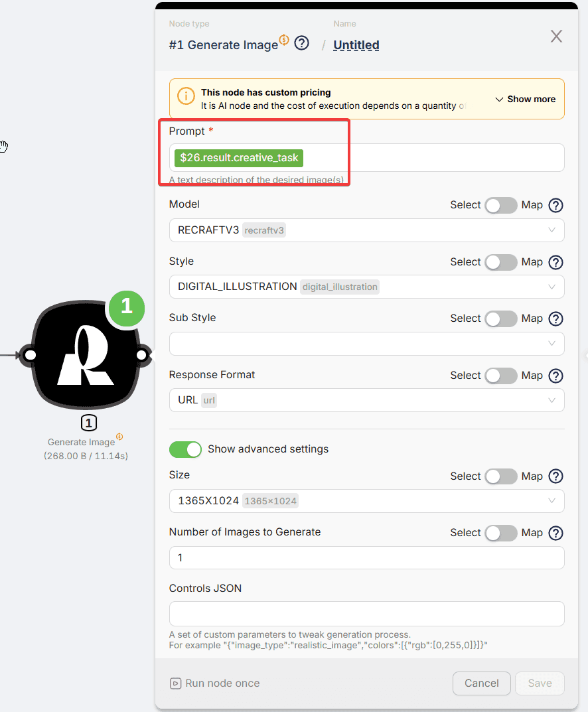Open the Model dropdown showing RECRAFTV3
The width and height of the screenshot is (588, 712).
tap(366, 230)
